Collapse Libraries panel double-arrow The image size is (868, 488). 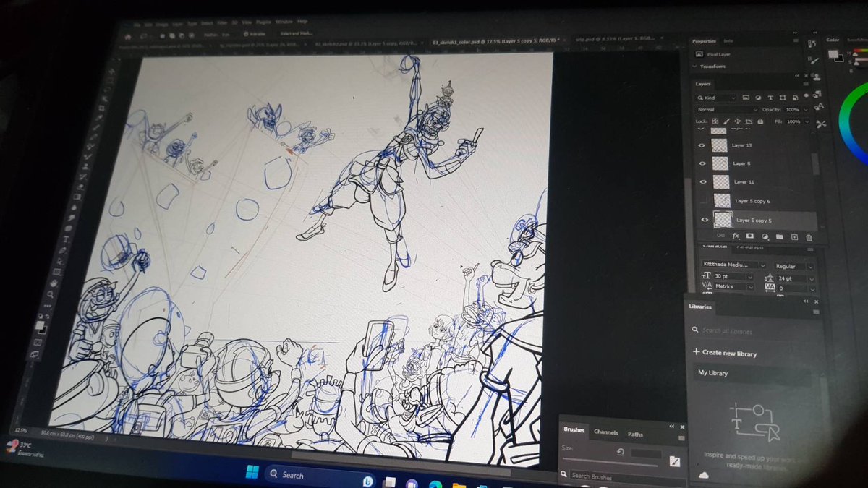pyautogui.click(x=807, y=301)
